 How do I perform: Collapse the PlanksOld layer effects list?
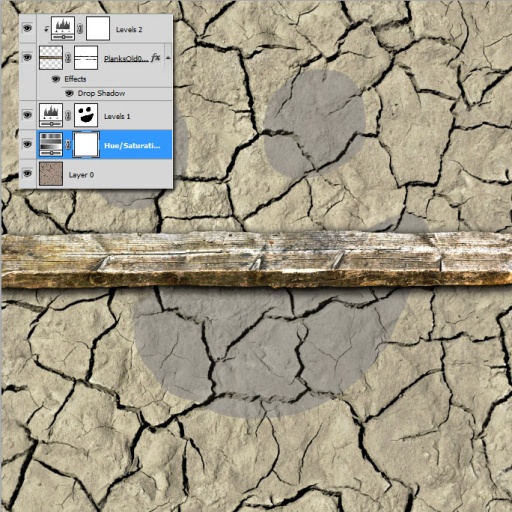coord(168,58)
